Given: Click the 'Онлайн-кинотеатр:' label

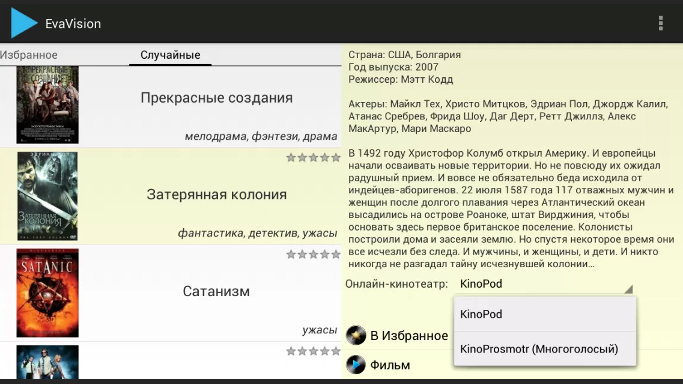Looking at the screenshot, I should pyautogui.click(x=397, y=284).
